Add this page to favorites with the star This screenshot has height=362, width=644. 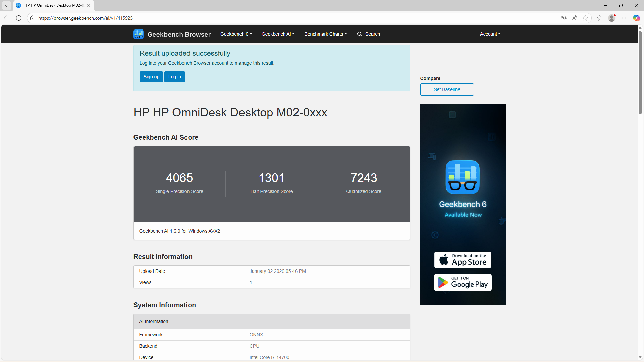[x=586, y=18]
